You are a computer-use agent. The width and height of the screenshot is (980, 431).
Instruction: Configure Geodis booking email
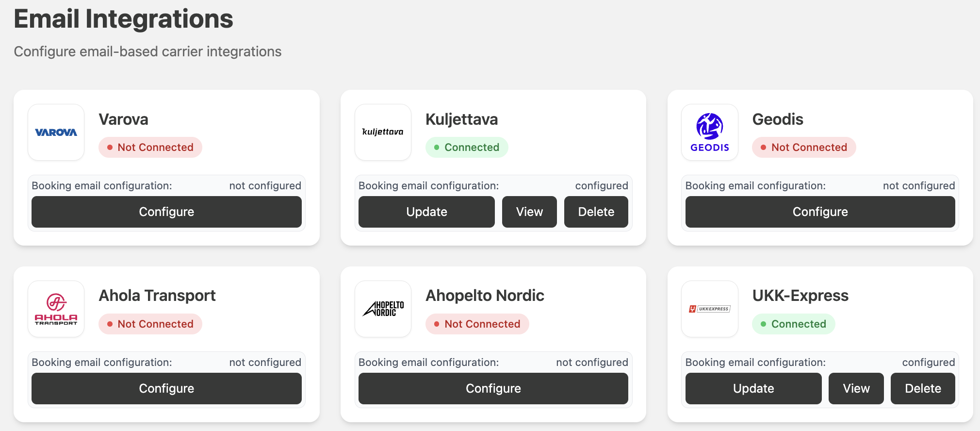(x=820, y=212)
